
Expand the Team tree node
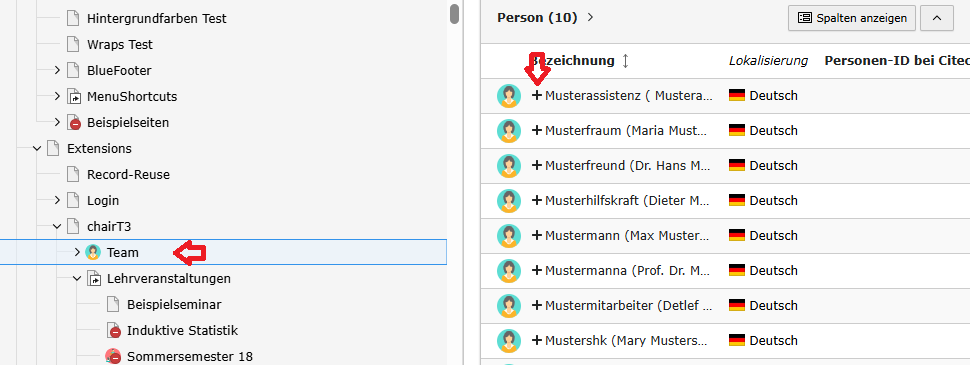point(77,252)
